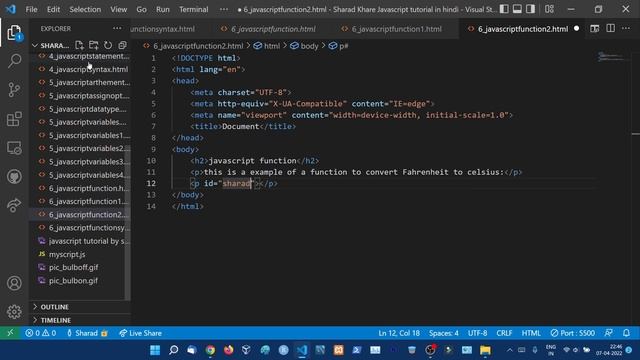The height and width of the screenshot is (360, 640).
Task: Open the html breadcrumb dropdown
Action: point(267,46)
